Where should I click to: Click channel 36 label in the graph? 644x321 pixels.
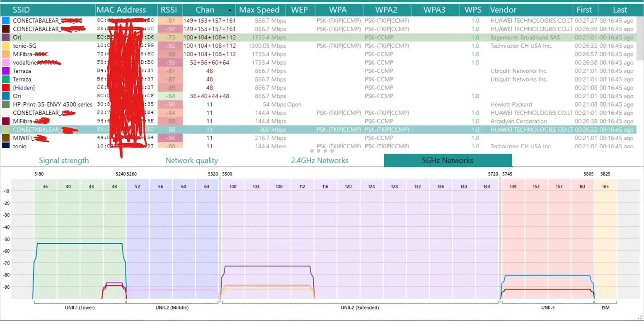45,187
